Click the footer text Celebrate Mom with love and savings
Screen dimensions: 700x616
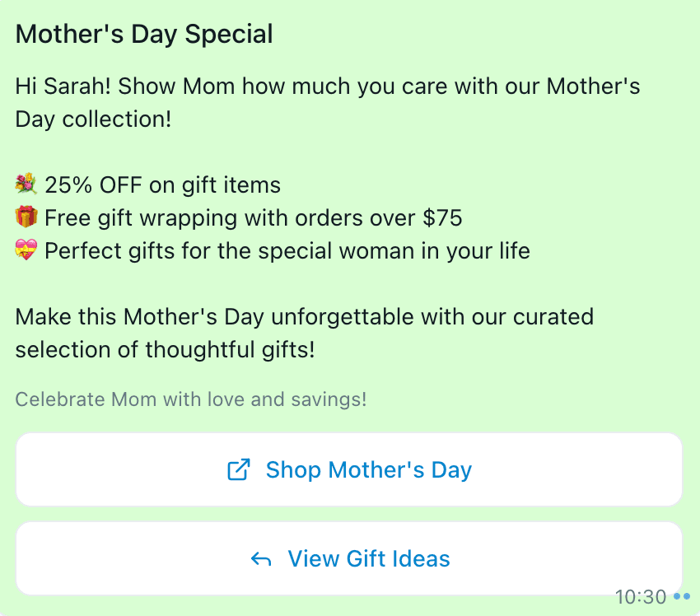click(x=191, y=400)
